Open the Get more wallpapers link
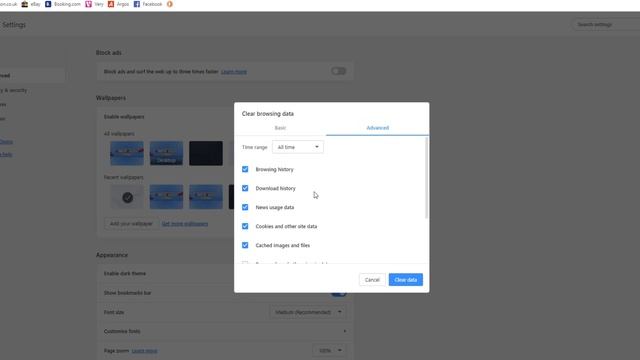640x360 pixels. pos(185,224)
